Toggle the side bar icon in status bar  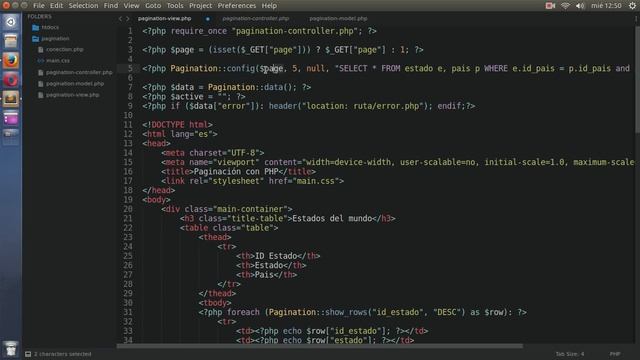tap(28, 354)
